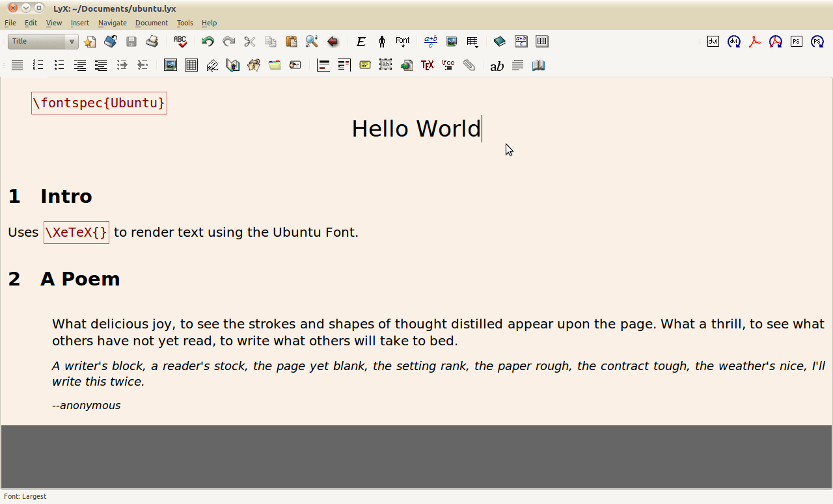
Task: Open a document with the folder icon
Action: click(111, 42)
